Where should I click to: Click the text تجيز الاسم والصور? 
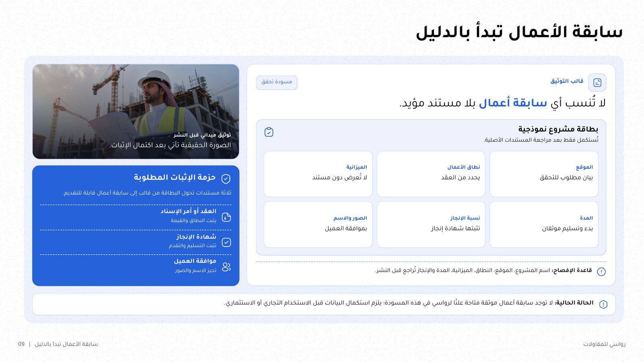coord(196,270)
